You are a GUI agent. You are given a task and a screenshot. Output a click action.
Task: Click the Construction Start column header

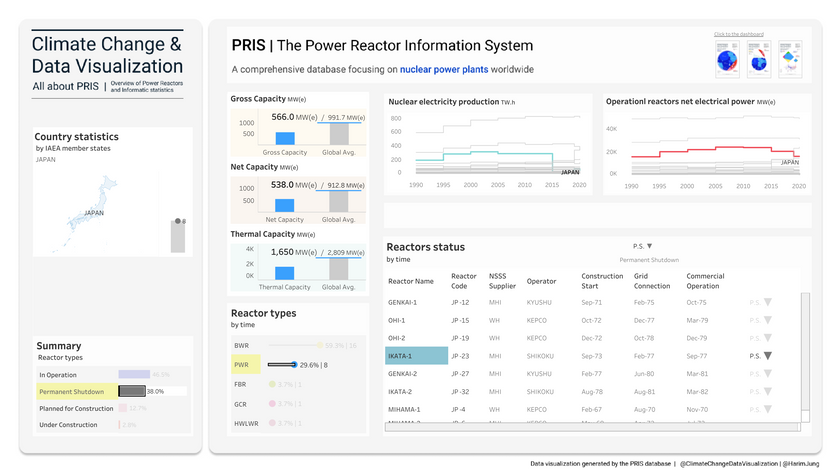pos(602,281)
